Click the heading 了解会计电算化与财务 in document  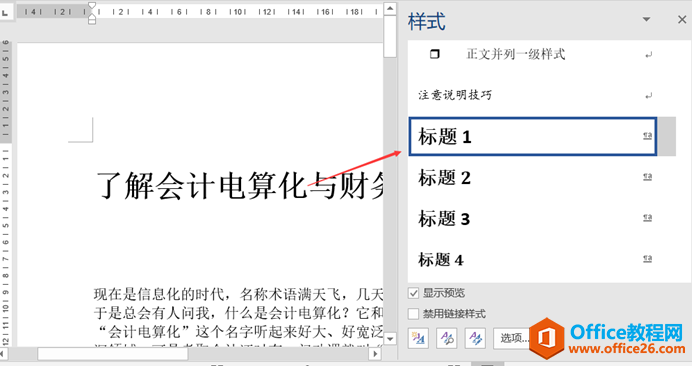click(240, 185)
